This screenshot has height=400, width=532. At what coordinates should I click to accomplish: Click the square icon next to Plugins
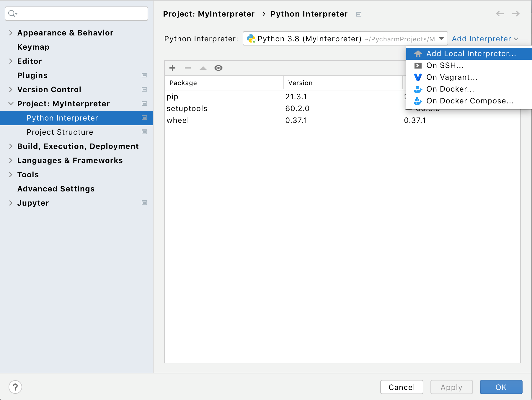point(144,75)
